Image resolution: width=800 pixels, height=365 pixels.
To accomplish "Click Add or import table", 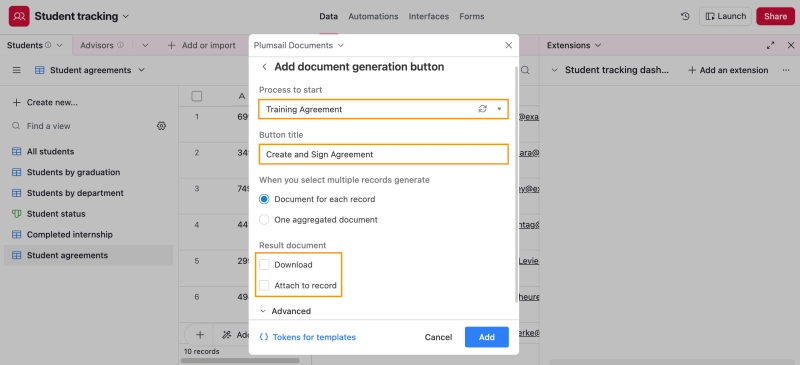I will pyautogui.click(x=202, y=45).
